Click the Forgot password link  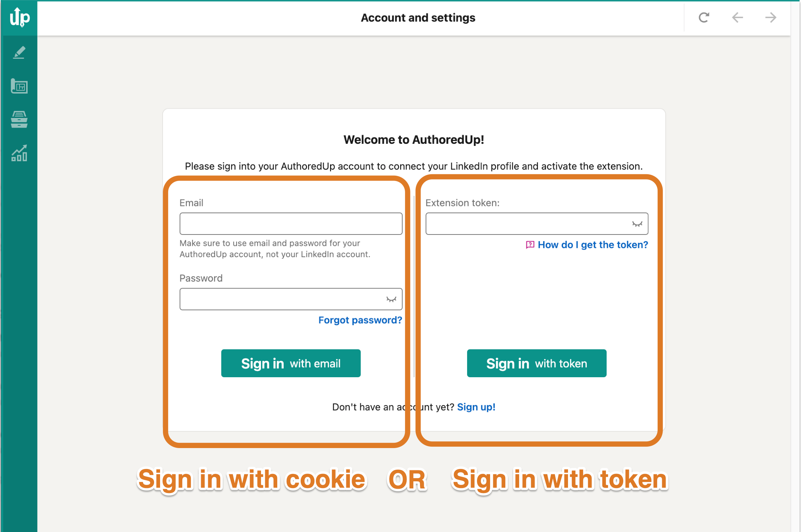[x=361, y=319]
